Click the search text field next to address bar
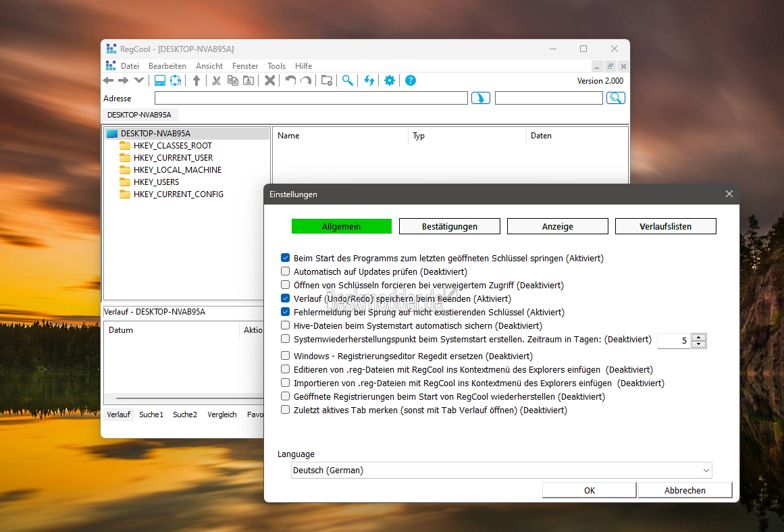Image resolution: width=784 pixels, height=532 pixels. tap(549, 98)
